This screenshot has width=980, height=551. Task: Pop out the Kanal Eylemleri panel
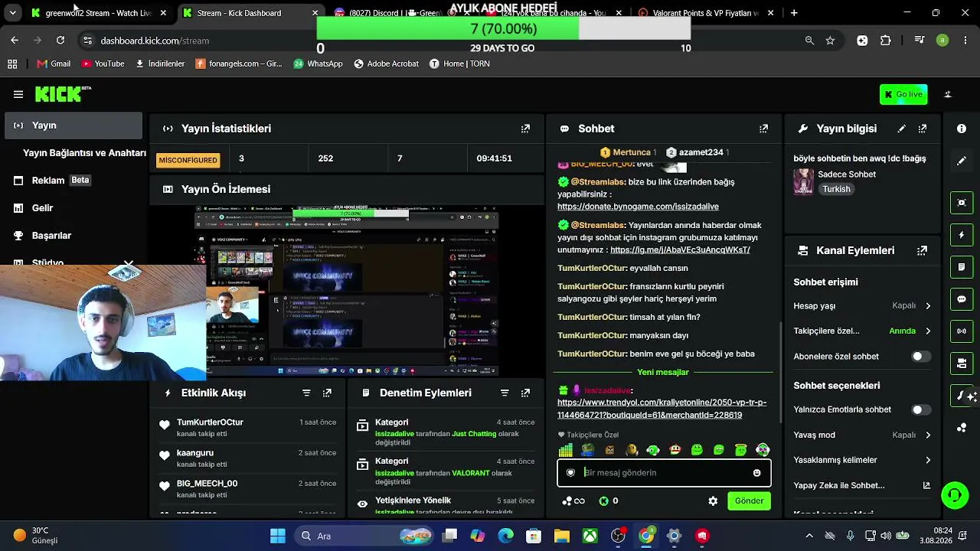923,250
